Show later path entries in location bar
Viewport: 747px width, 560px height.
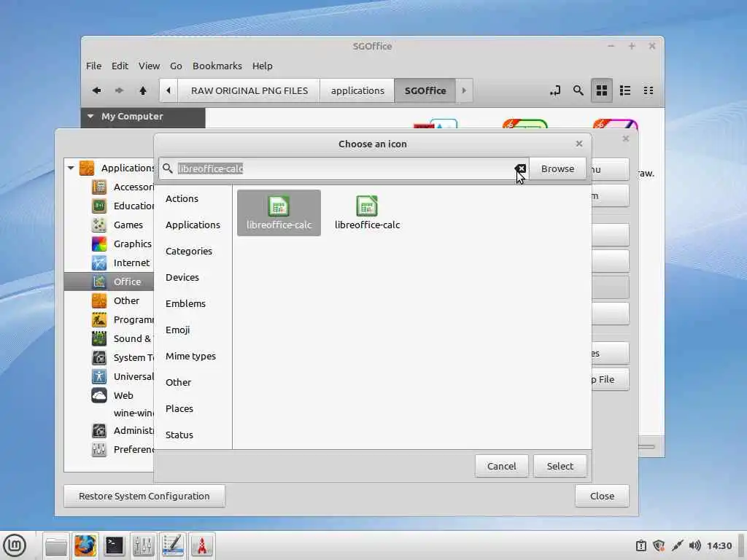pyautogui.click(x=464, y=90)
